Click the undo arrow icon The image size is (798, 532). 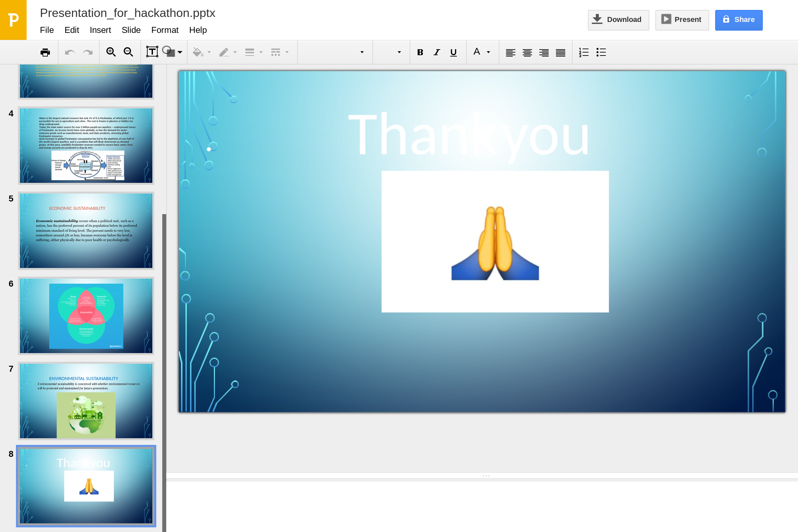pos(70,52)
